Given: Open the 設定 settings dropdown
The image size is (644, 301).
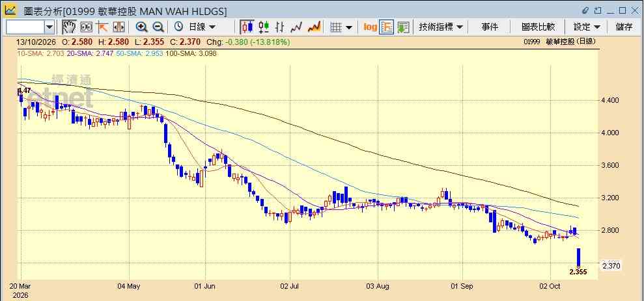Looking at the screenshot, I should 587,27.
